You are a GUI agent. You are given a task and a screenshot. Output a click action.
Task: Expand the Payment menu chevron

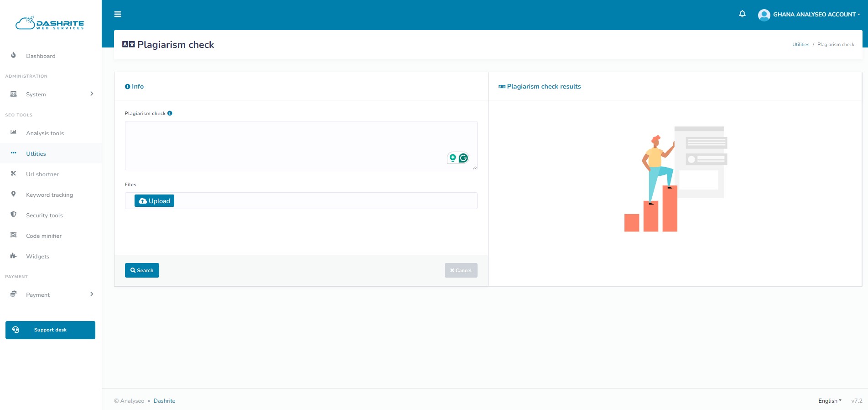point(92,294)
